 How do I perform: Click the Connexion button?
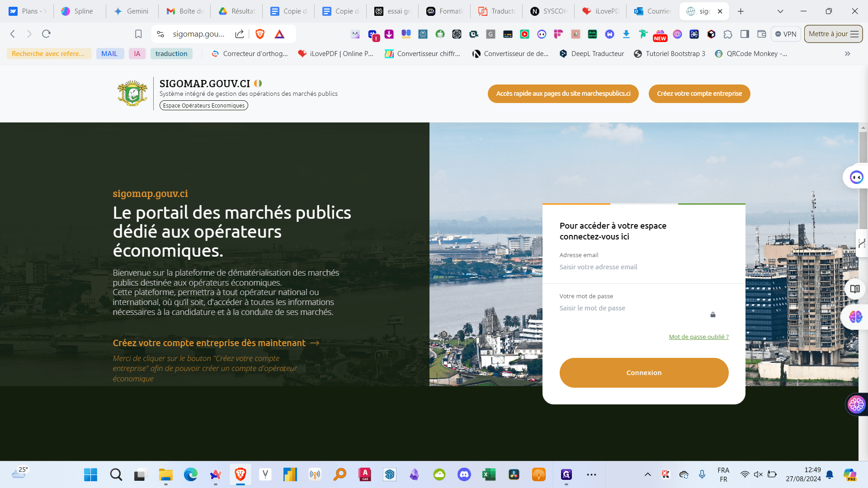[x=644, y=373]
